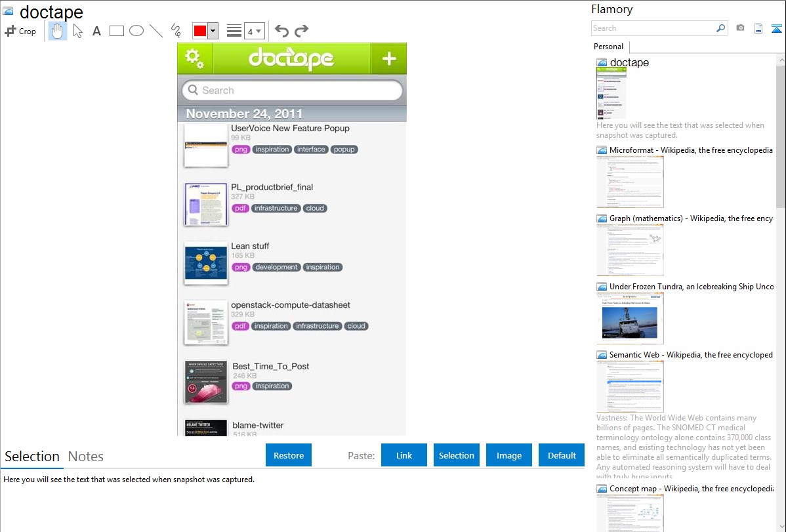The image size is (786, 532).
Task: Select the Concept map snapshot title
Action: (x=692, y=488)
